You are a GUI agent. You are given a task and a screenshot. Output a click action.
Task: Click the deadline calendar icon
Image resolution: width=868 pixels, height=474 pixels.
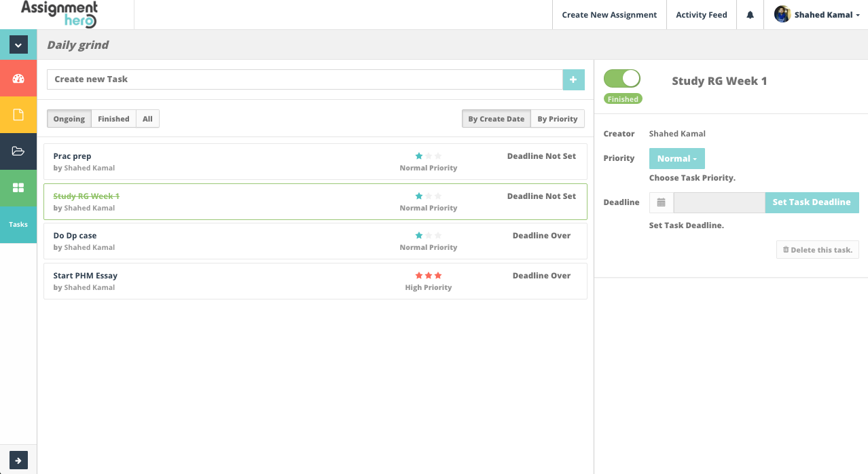click(x=662, y=202)
